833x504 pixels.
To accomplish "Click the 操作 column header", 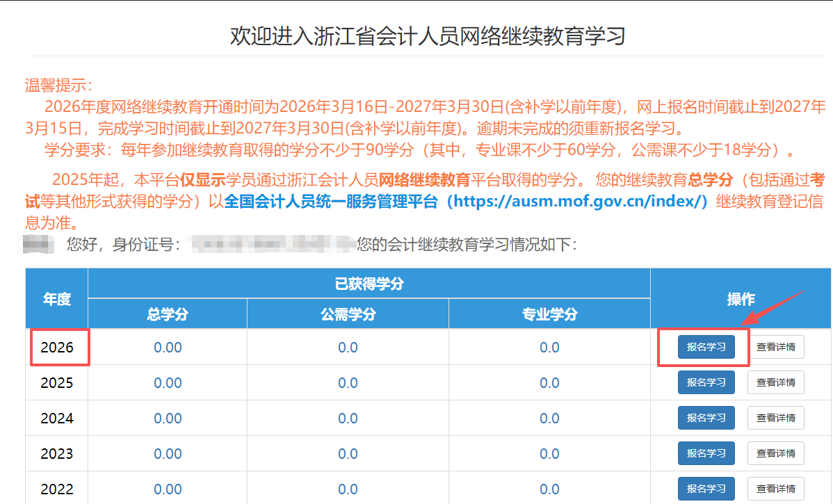I will coord(741,298).
